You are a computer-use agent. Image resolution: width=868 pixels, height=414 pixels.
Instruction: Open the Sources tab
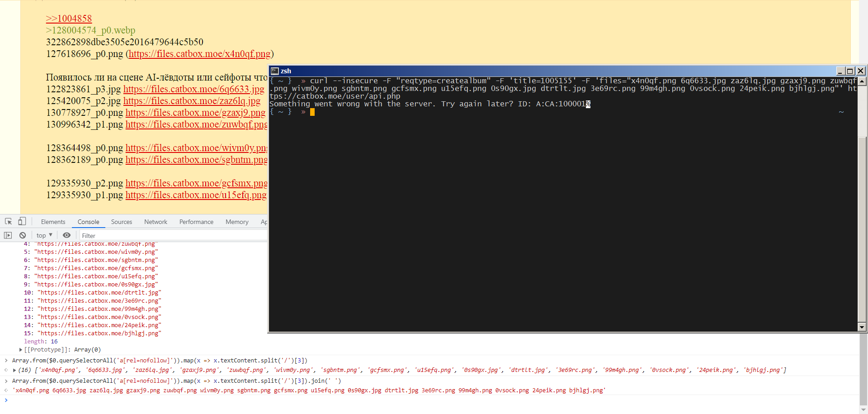122,222
